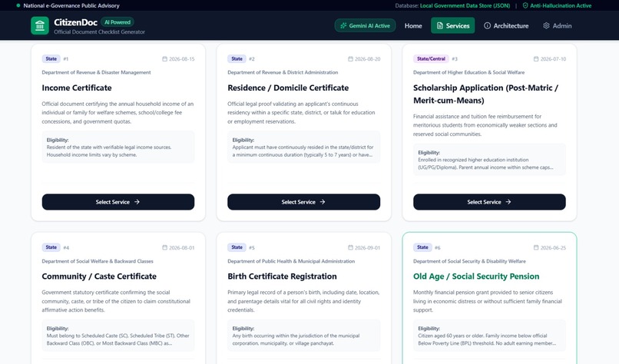Click Local Government Data Store (JSON) text

(x=465, y=5)
